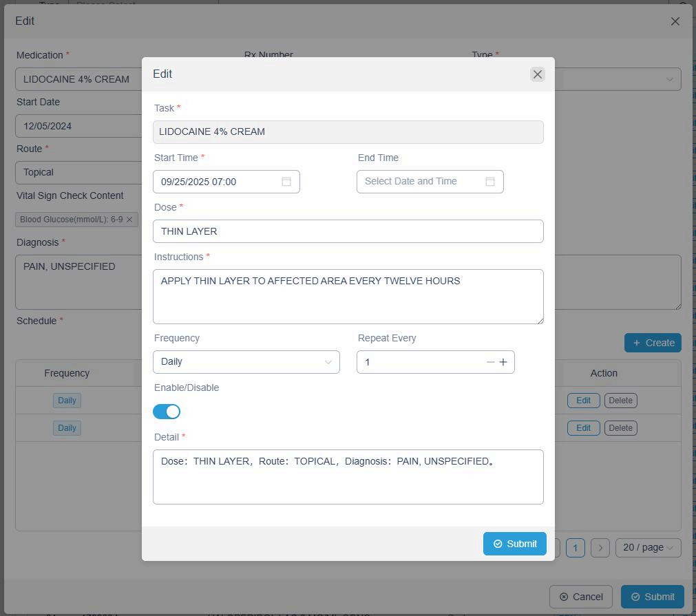Click the plus icon in Repeat Every
696x616 pixels.
pyautogui.click(x=503, y=362)
